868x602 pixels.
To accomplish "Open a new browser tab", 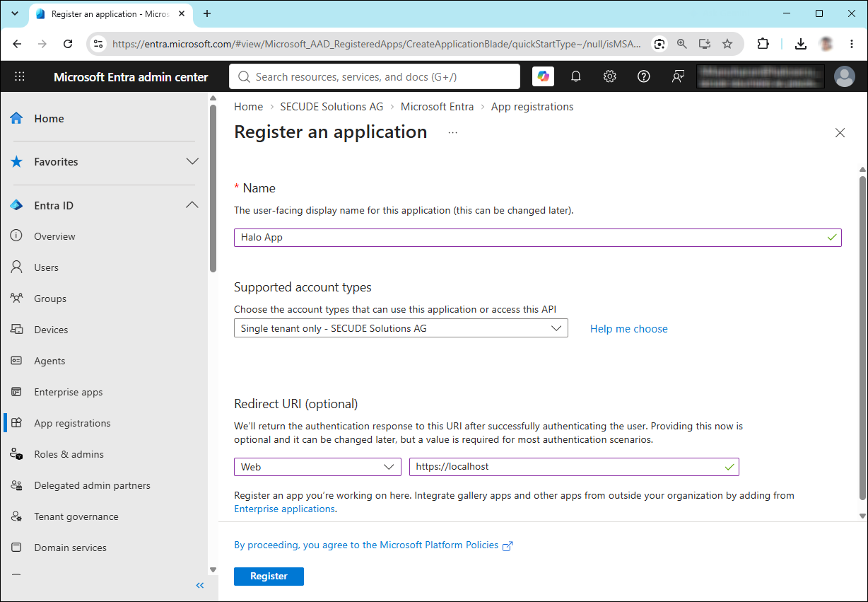I will 207,13.
